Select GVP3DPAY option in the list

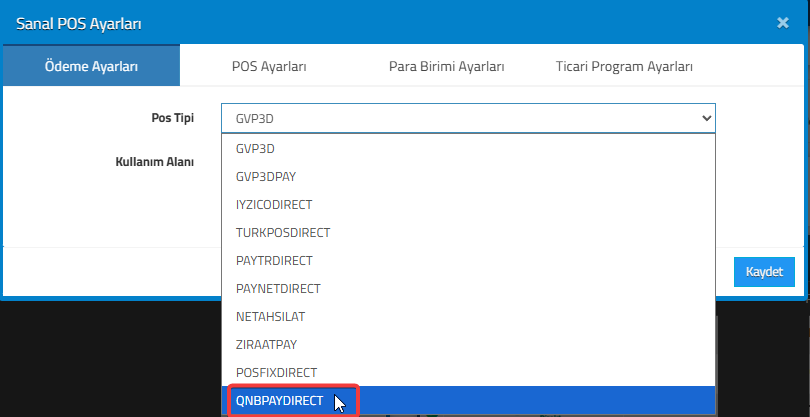(265, 176)
